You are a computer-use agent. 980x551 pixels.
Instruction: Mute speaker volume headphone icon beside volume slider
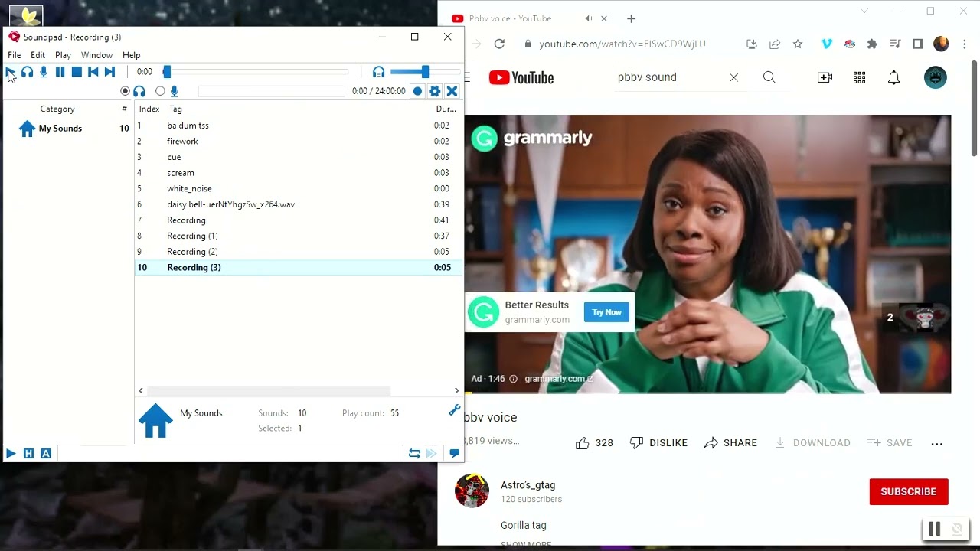coord(378,72)
